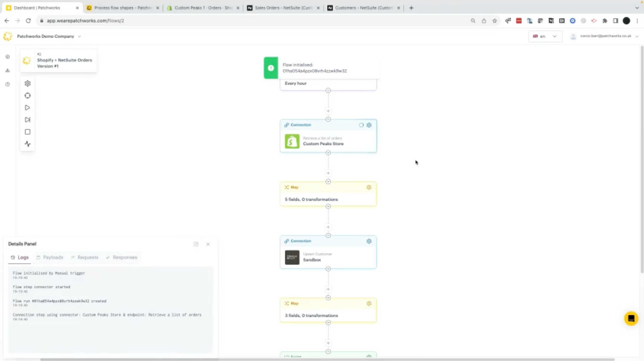Open settings gear on the 5 fields Map step

(x=369, y=187)
